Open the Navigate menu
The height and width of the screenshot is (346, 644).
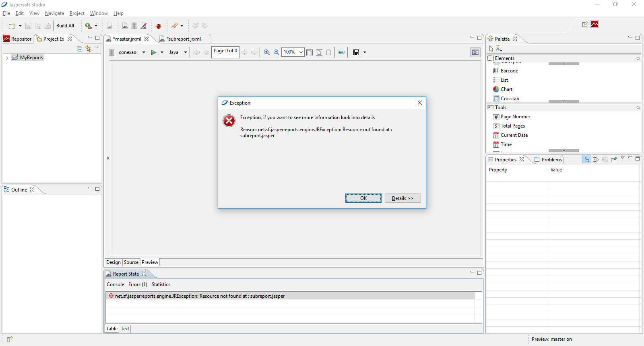[x=55, y=13]
